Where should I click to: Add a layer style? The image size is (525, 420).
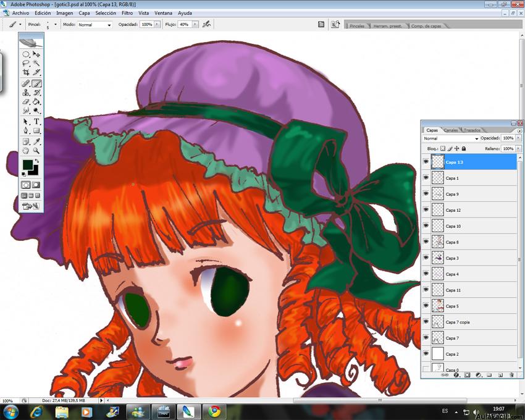point(456,375)
